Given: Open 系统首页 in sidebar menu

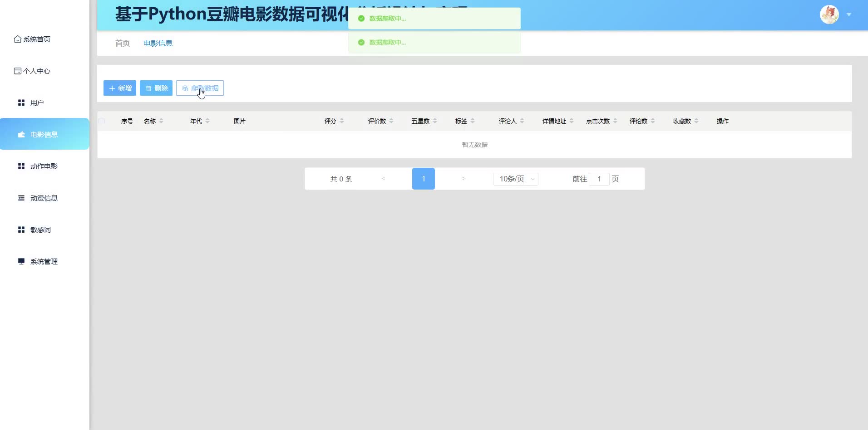Looking at the screenshot, I should [x=44, y=39].
